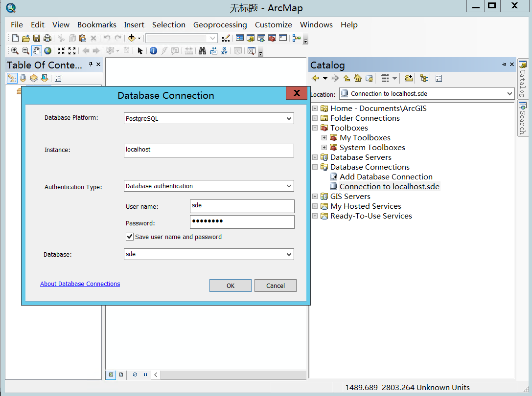Pin the Table Of Contents panel
Viewport: 532px width, 396px height.
[91, 64]
